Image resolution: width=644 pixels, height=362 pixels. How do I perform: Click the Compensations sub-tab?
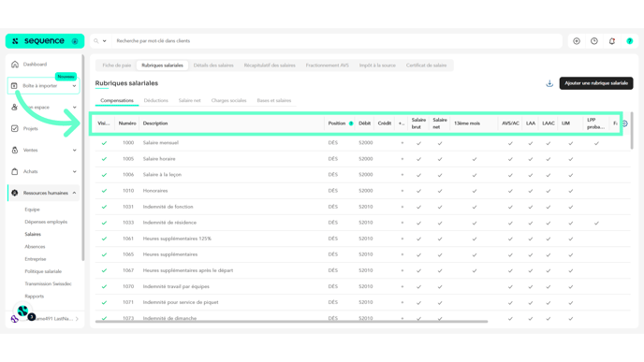point(117,101)
